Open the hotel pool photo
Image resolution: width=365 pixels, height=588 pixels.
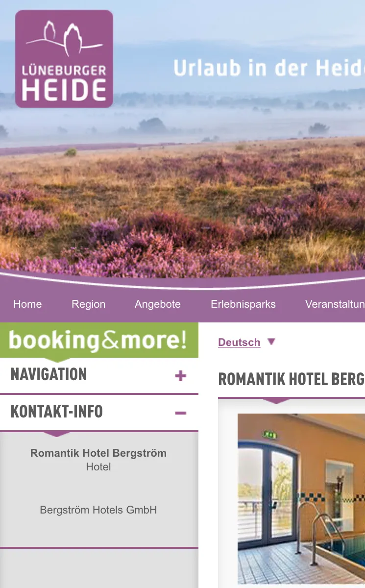[301, 499]
